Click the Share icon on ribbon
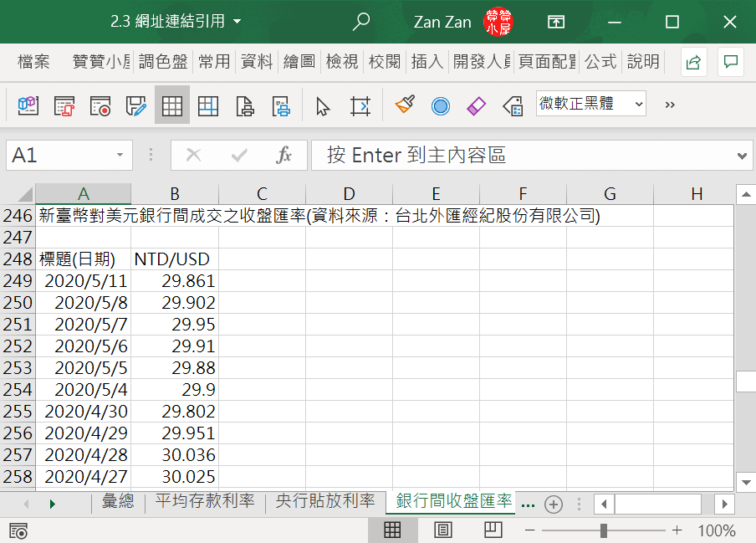Image resolution: width=756 pixels, height=543 pixels. click(x=694, y=62)
